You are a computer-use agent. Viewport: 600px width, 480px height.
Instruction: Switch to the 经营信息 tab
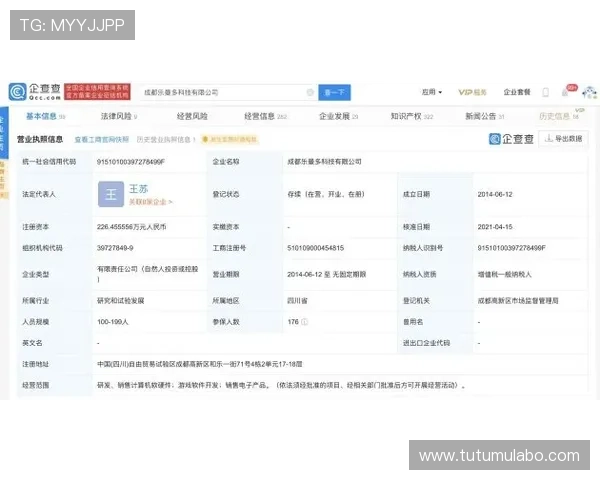(x=265, y=116)
